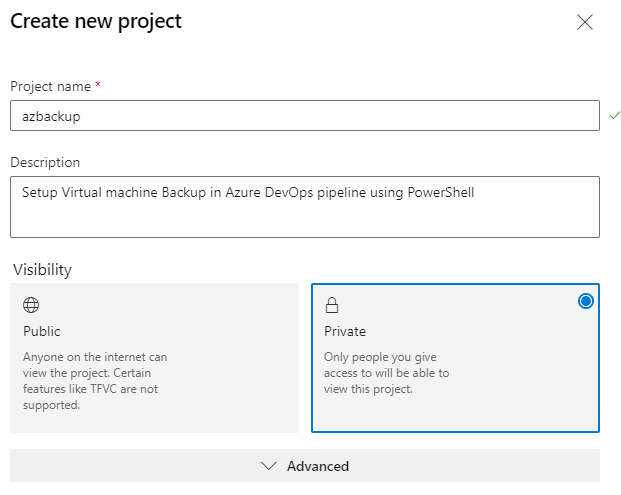Click the Public option title text
This screenshot has width=621, height=495.
(42, 331)
